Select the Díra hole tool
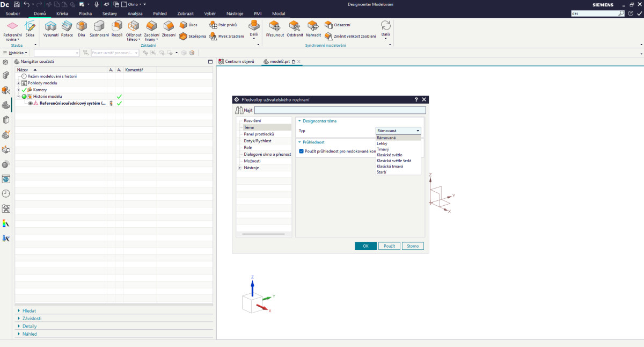 82,27
